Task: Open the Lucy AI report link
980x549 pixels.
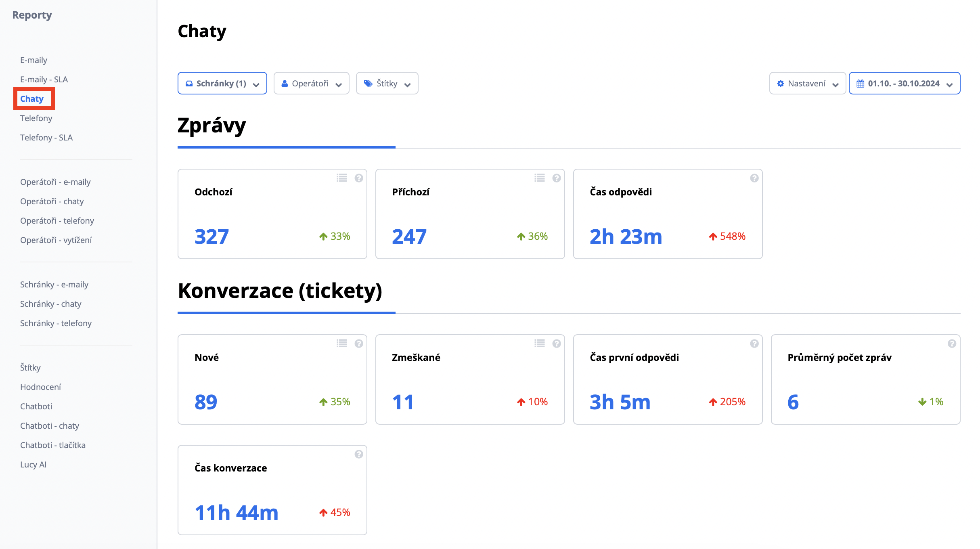Action: [x=34, y=465]
